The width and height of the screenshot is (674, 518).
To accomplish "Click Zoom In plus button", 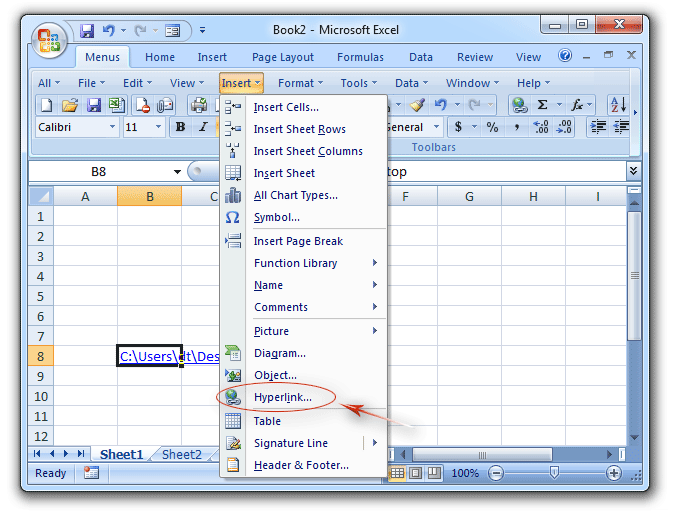I will pos(613,474).
